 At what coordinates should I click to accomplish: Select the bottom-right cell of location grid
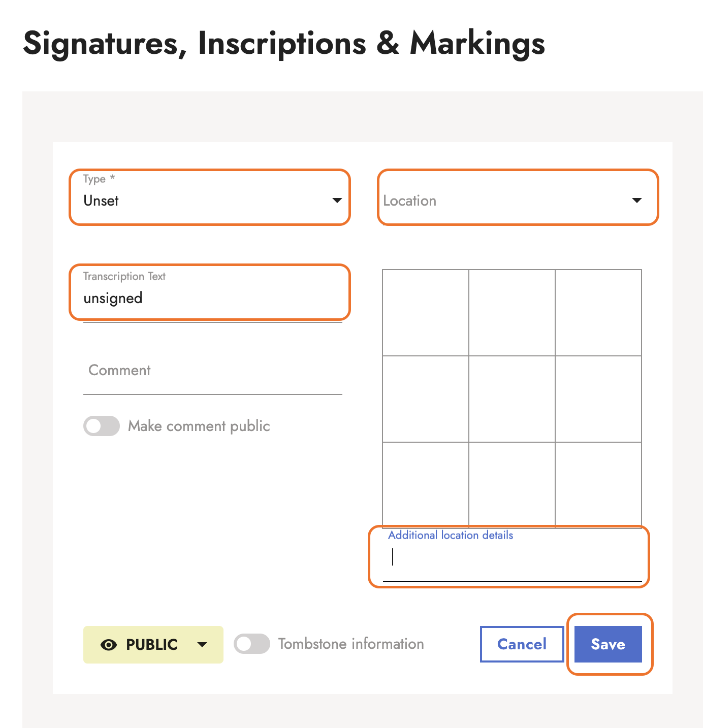[x=598, y=483]
